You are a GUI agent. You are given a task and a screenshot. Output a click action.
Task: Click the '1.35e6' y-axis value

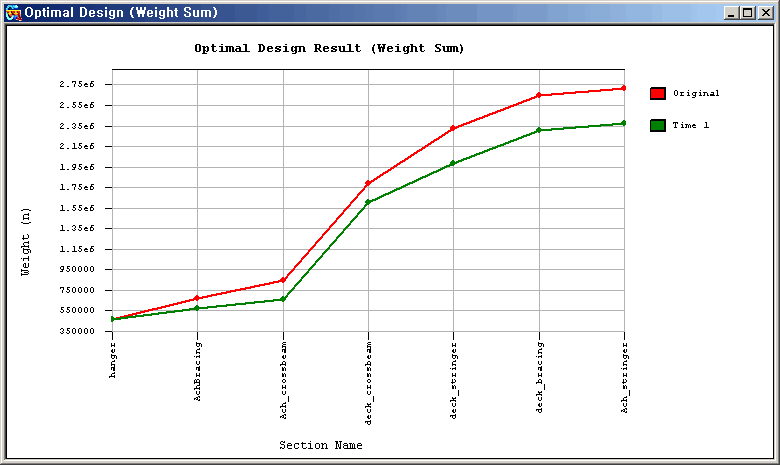coord(77,228)
